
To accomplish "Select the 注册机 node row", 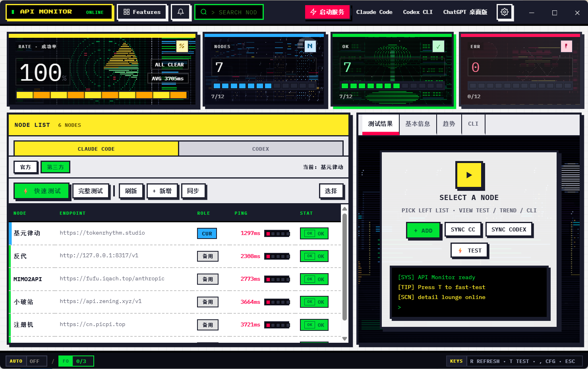I will (x=175, y=325).
